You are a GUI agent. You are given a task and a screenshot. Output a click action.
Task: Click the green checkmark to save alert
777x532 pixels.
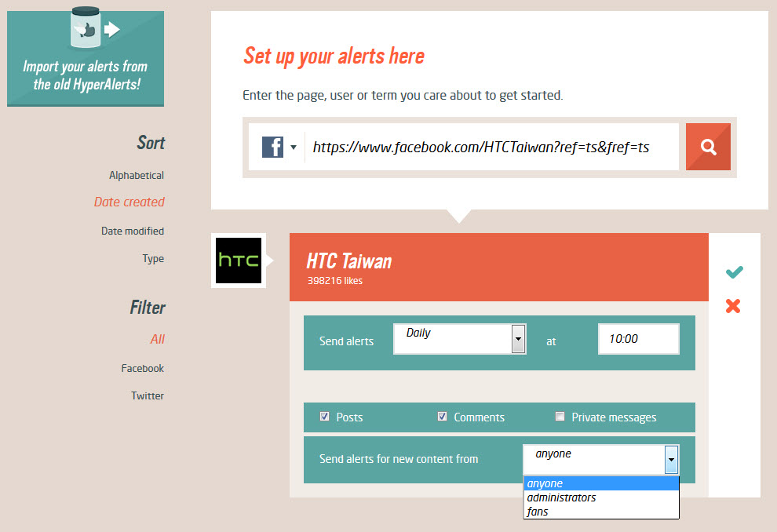tap(734, 272)
